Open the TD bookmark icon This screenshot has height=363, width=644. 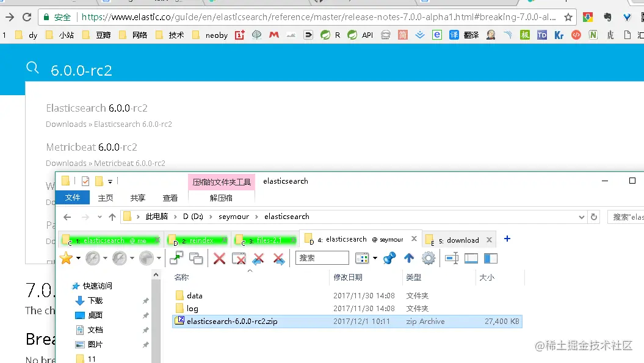coord(541,35)
